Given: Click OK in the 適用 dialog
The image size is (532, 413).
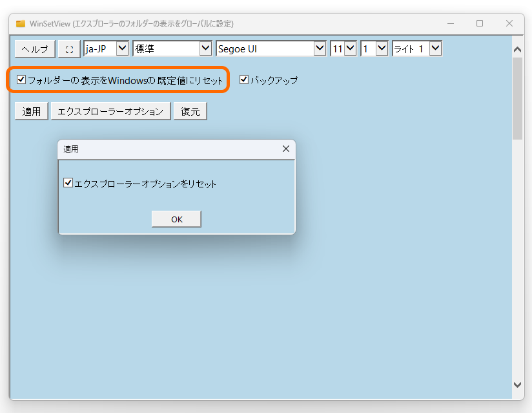Looking at the screenshot, I should click(176, 218).
